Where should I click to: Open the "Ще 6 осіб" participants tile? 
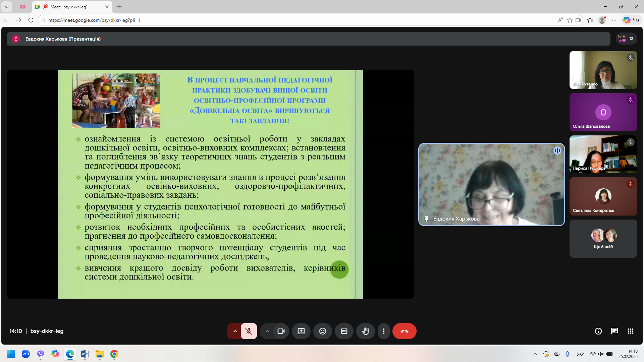tap(603, 239)
